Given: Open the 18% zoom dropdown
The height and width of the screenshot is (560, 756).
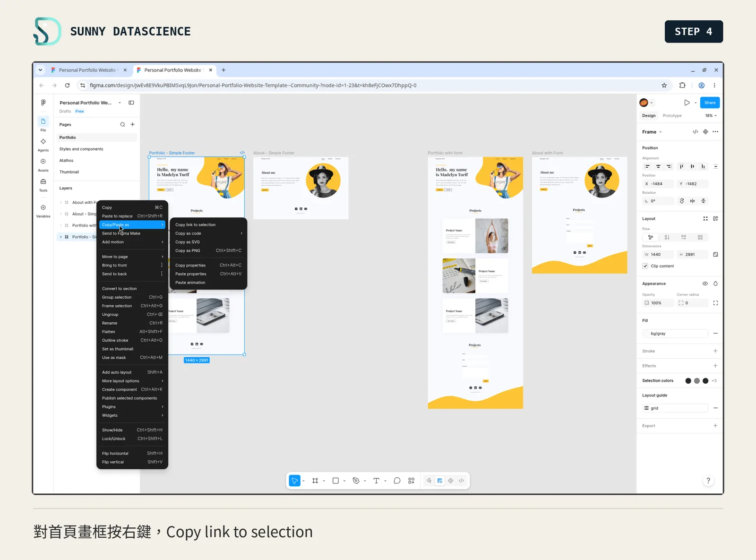Looking at the screenshot, I should (711, 116).
